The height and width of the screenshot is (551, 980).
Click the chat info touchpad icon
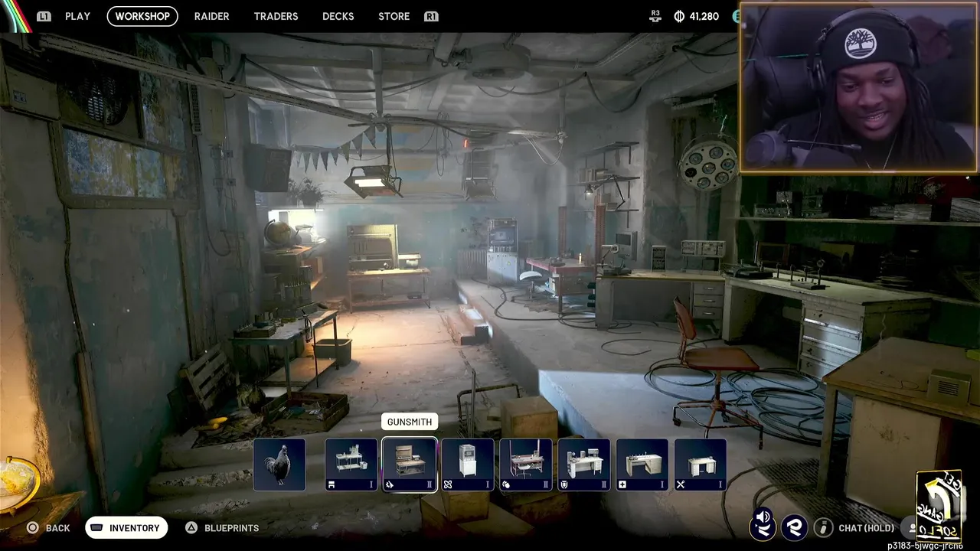tap(823, 527)
